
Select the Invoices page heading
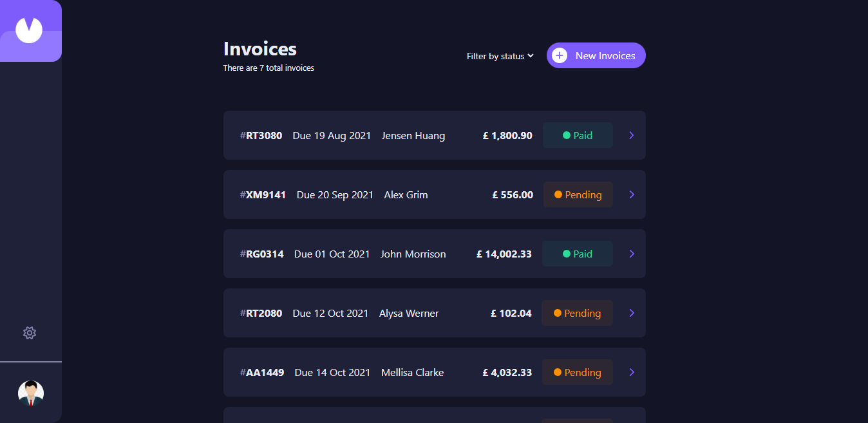(259, 48)
